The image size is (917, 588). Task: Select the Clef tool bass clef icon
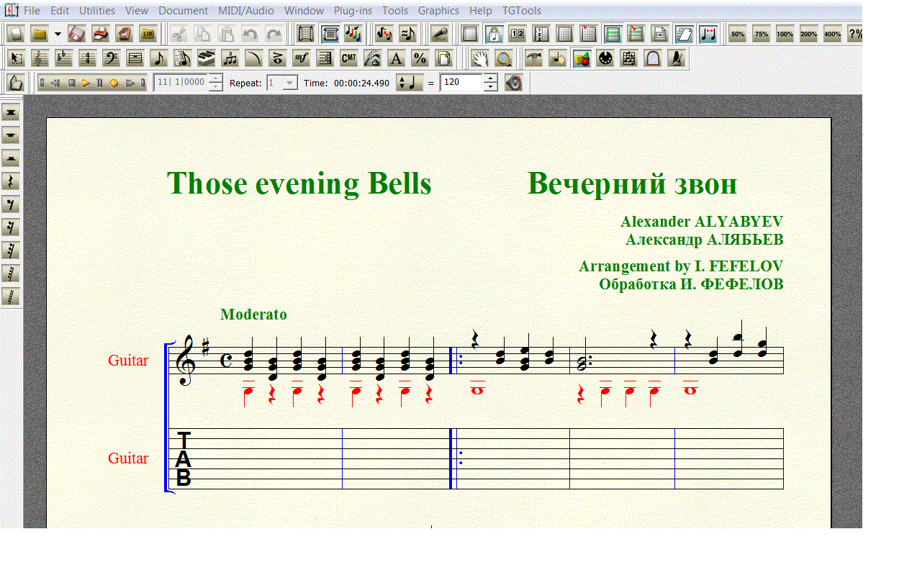[112, 59]
